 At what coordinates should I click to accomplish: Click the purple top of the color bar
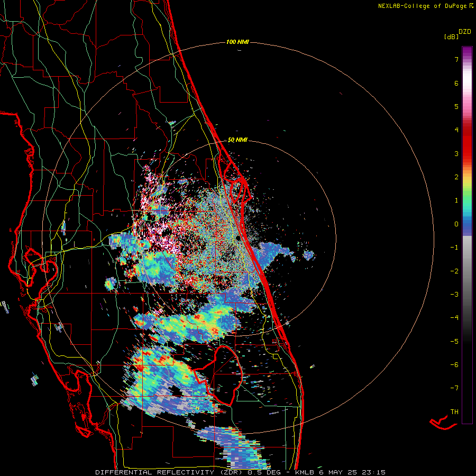[x=467, y=52]
